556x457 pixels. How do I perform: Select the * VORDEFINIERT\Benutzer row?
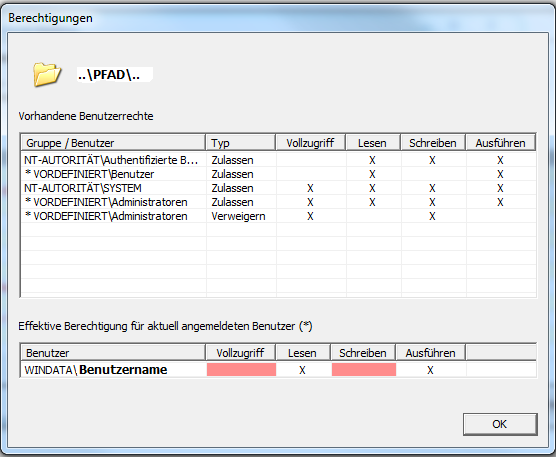(x=278, y=174)
